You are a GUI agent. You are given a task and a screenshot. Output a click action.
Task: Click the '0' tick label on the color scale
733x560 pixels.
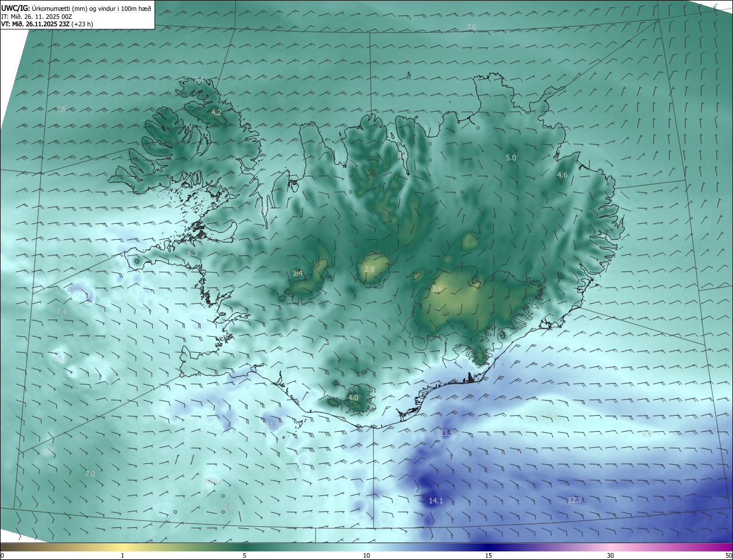2,555
